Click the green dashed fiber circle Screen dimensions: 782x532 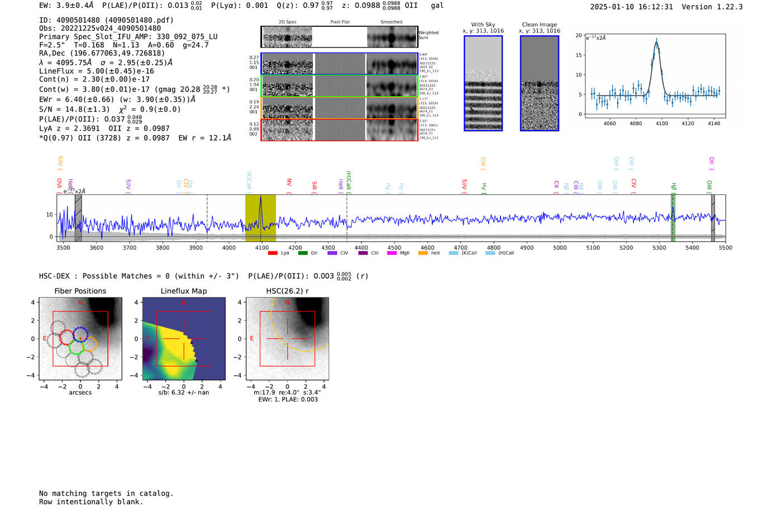pyautogui.click(x=77, y=347)
